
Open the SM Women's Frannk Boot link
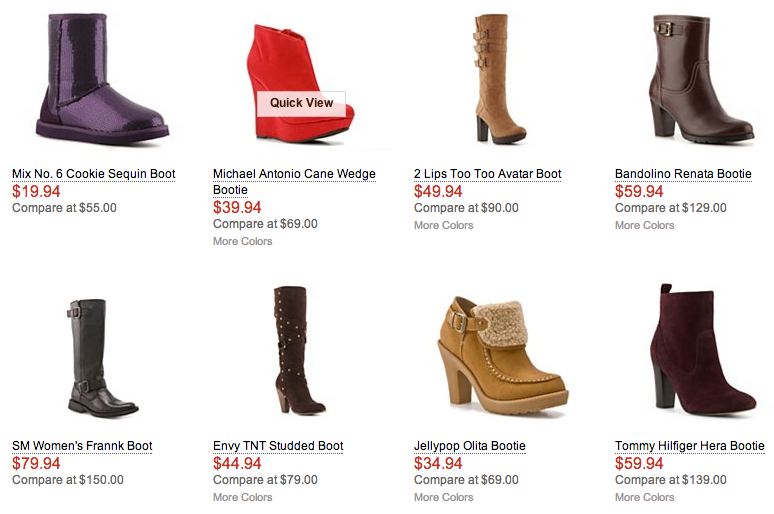82,446
